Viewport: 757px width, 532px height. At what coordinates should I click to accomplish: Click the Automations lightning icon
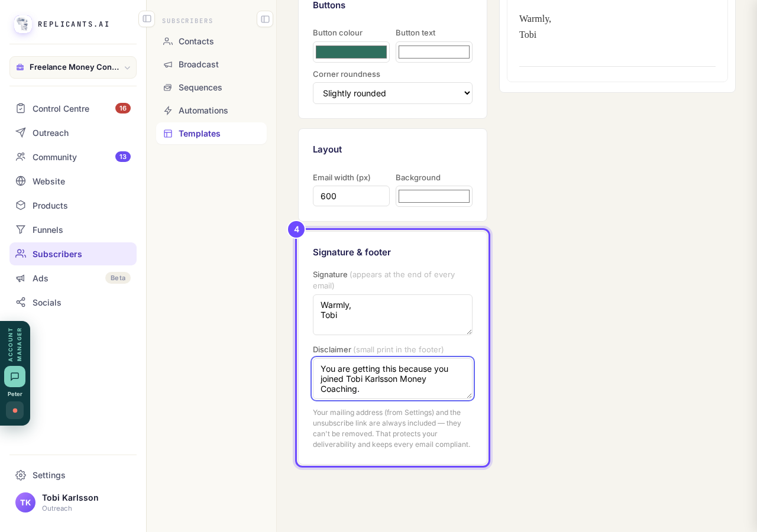[168, 111]
